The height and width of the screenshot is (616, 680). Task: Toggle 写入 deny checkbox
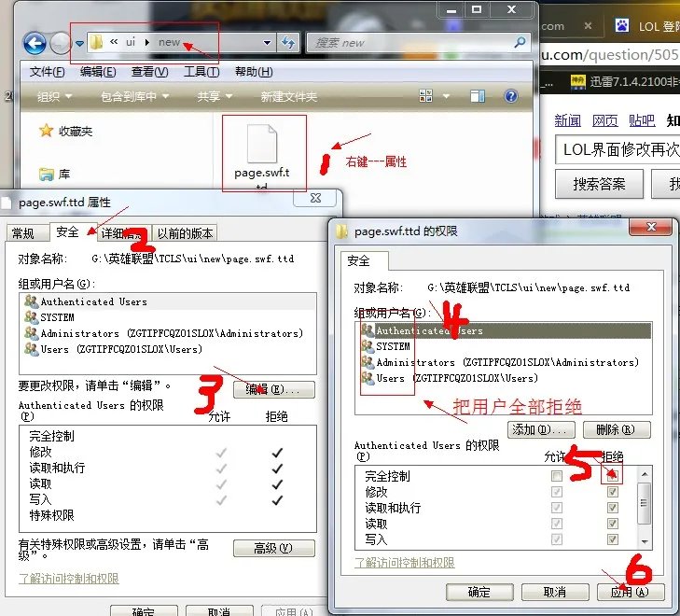(612, 539)
